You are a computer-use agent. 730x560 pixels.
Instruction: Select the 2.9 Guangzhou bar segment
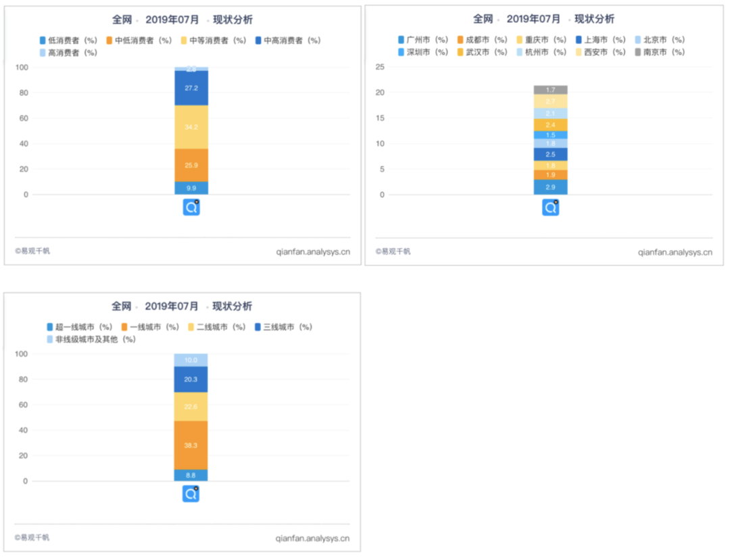click(551, 187)
